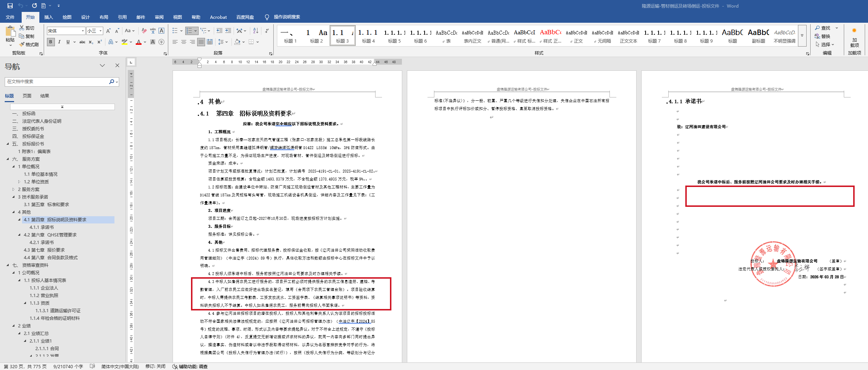Viewport: 868px width, 370px height.
Task: Open the 插入 (Insert) ribbon tab
Action: point(48,17)
